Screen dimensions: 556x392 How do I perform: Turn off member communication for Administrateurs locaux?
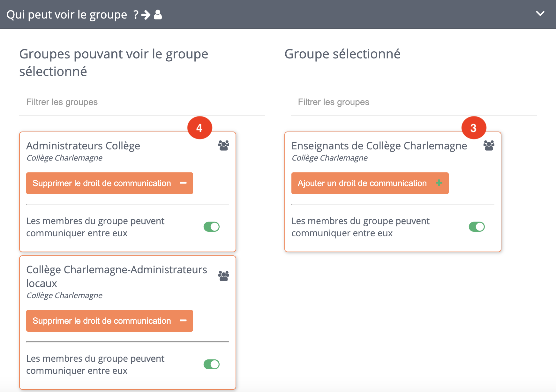tap(212, 364)
